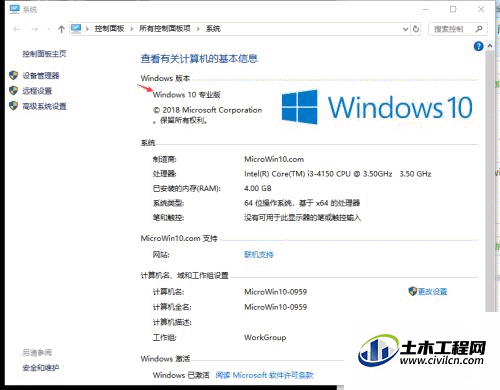Refresh the address bar location
500x390 pixels.
[x=416, y=29]
